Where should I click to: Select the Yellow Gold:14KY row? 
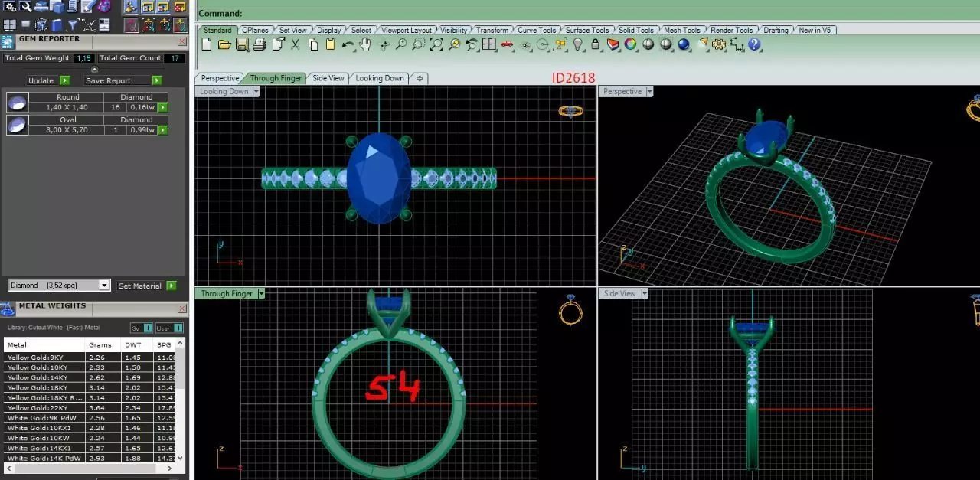(90, 377)
